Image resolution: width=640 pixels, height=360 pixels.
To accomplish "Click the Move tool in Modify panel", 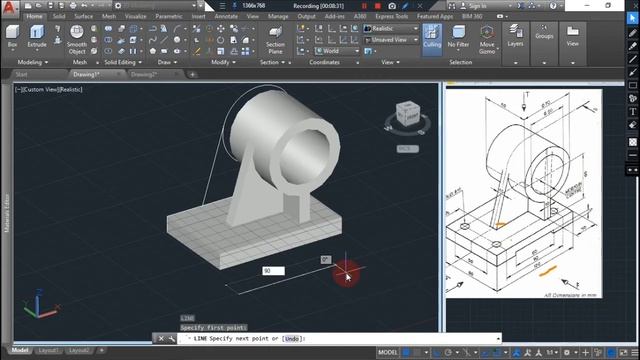I will [x=221, y=29].
